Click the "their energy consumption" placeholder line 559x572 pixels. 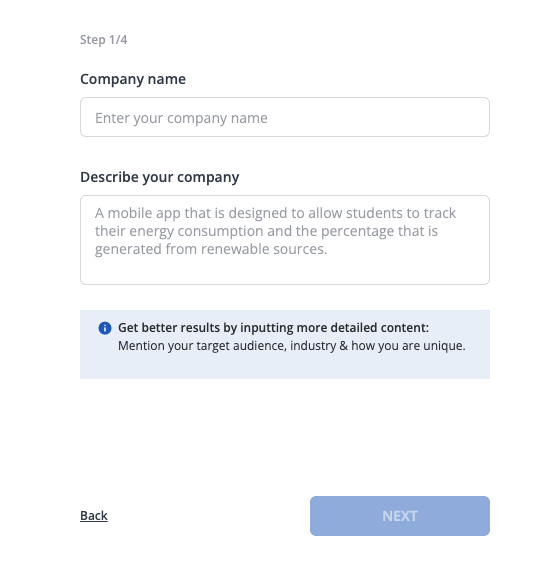point(266,231)
